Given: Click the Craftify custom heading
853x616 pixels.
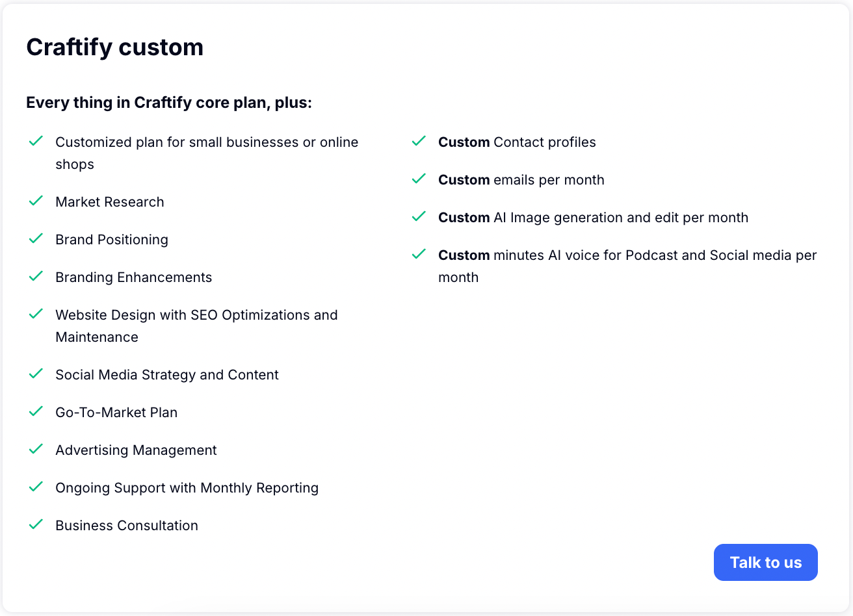Looking at the screenshot, I should pos(114,47).
